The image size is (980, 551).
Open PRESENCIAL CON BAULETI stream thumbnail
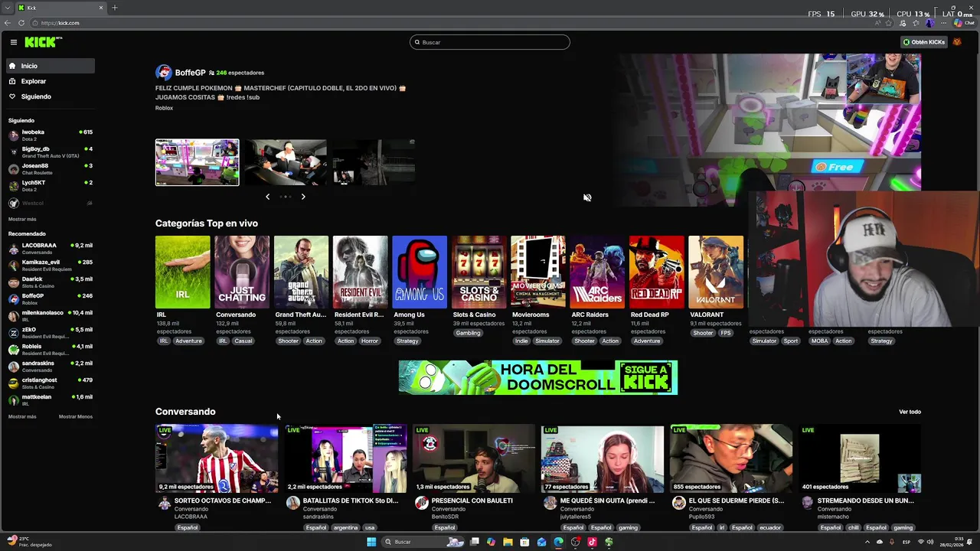(x=474, y=459)
